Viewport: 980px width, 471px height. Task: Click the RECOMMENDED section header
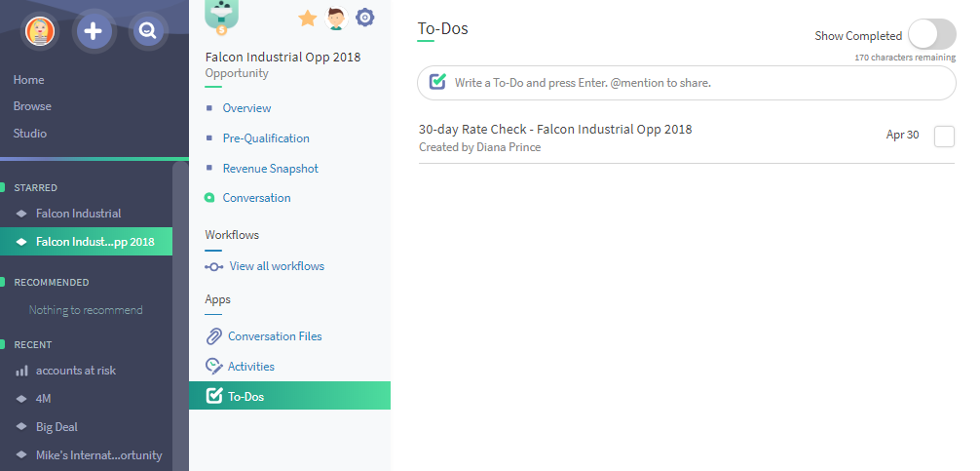tap(52, 282)
